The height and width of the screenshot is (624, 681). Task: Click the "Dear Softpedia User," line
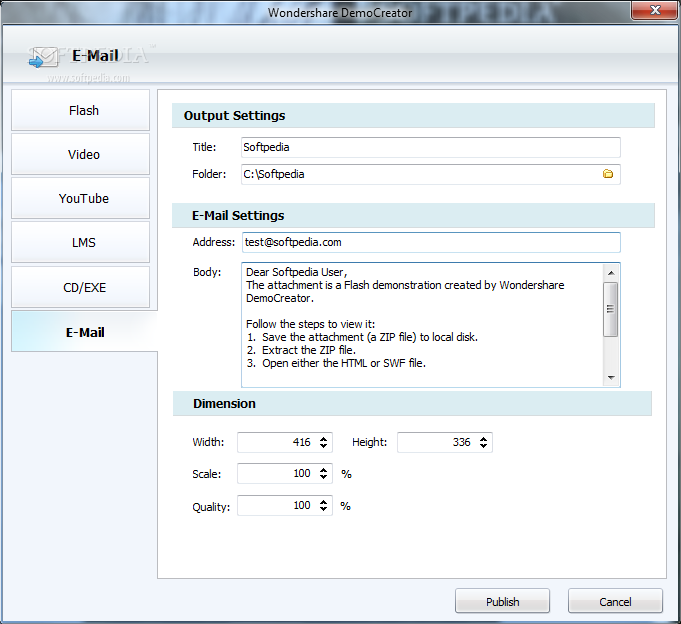[297, 272]
